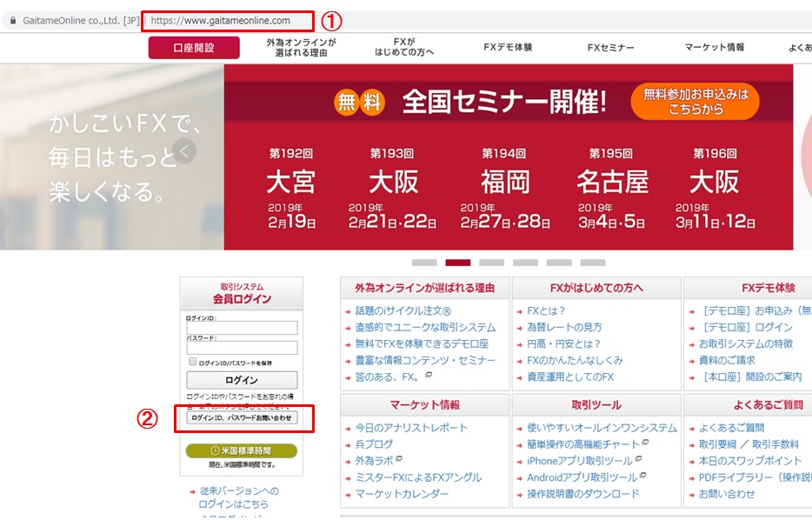Open お取引システムの特徴 link
Image resolution: width=812 pixels, height=520 pixels.
[746, 343]
